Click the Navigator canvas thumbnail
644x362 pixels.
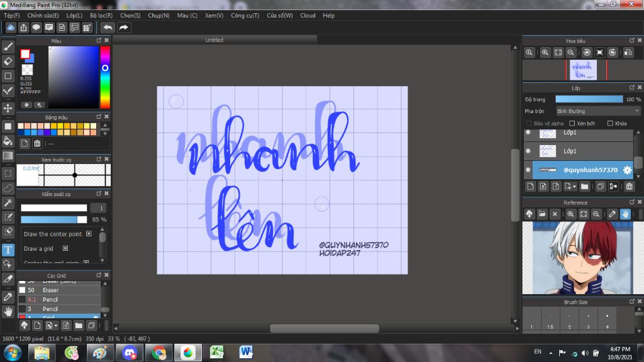(x=583, y=70)
